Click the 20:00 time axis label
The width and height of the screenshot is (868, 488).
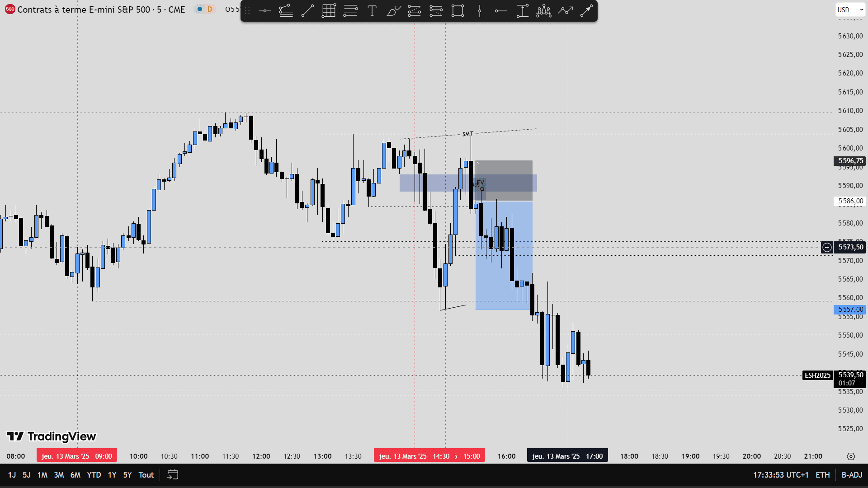752,456
